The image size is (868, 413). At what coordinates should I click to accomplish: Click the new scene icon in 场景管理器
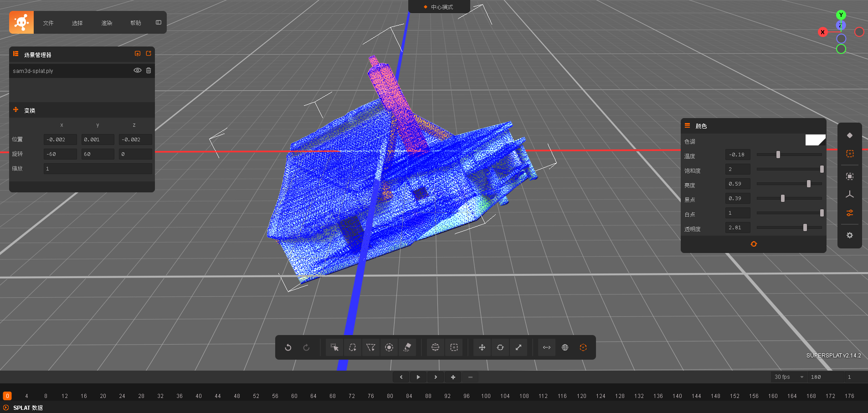[149, 54]
